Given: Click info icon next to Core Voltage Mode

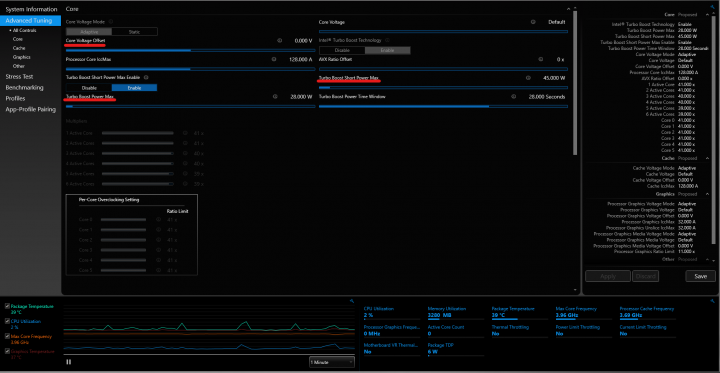Looking at the screenshot, I should click(x=111, y=22).
